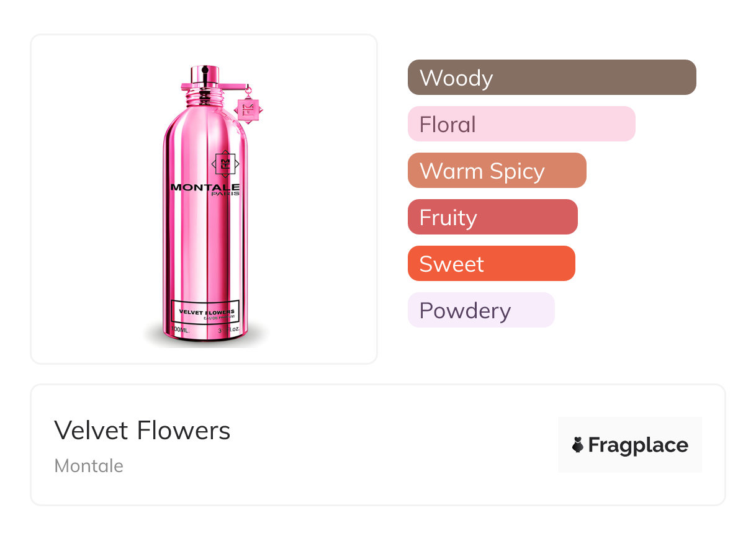This screenshot has height=536, width=756.
Task: Select the Floral accord bar
Action: pos(521,124)
